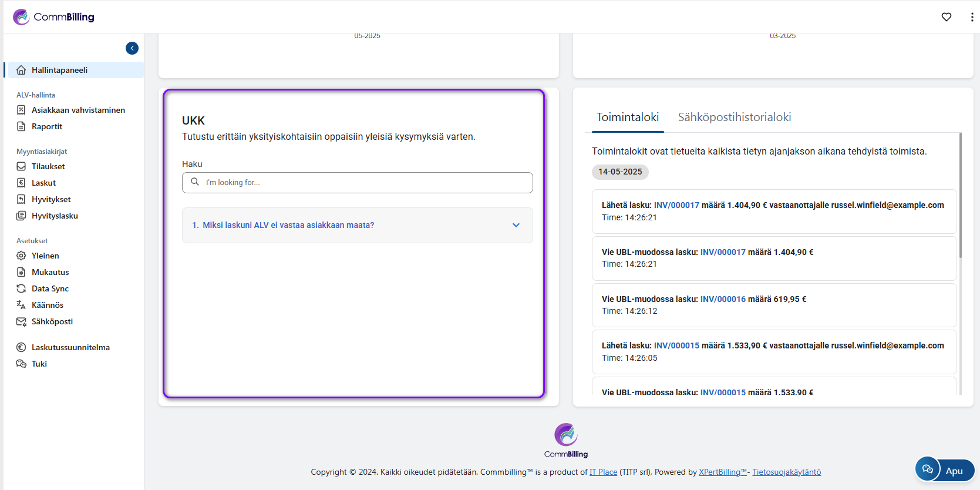The image size is (980, 490).
Task: Click the INV/000017 link in first log
Action: [x=676, y=205]
